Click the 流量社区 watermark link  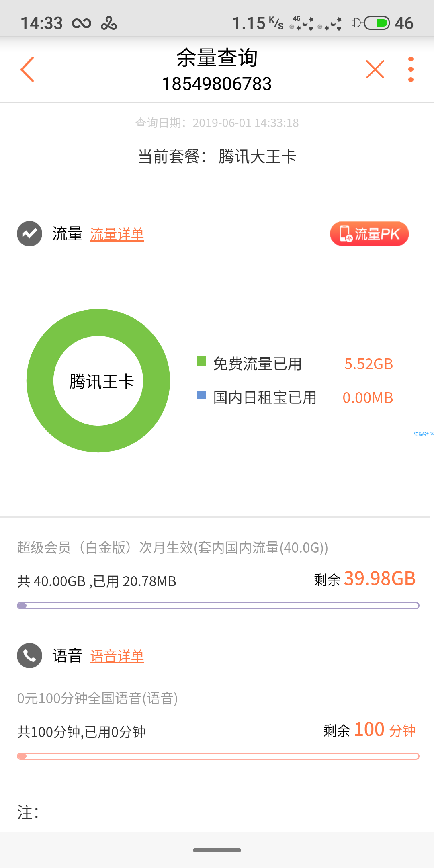(424, 434)
